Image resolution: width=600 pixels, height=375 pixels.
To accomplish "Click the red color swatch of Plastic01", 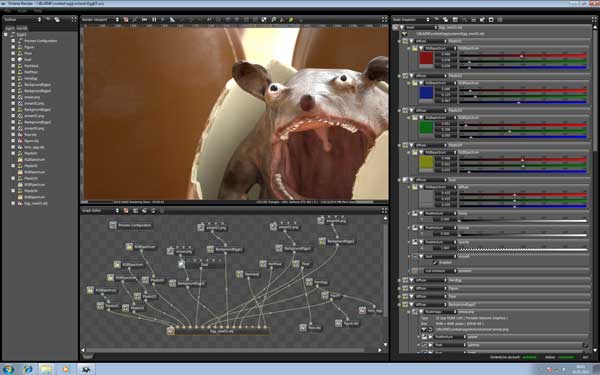I will pyautogui.click(x=426, y=59).
